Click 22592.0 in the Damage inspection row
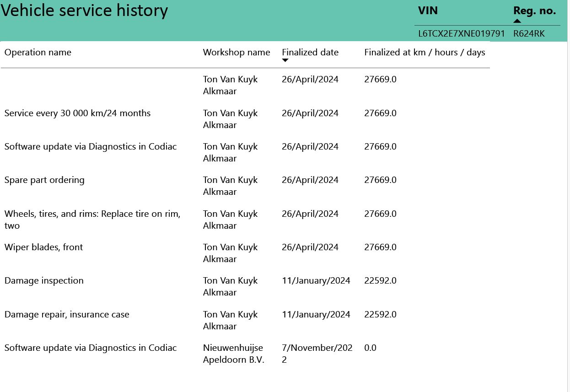Screen dimensions: 570x392 click(380, 280)
